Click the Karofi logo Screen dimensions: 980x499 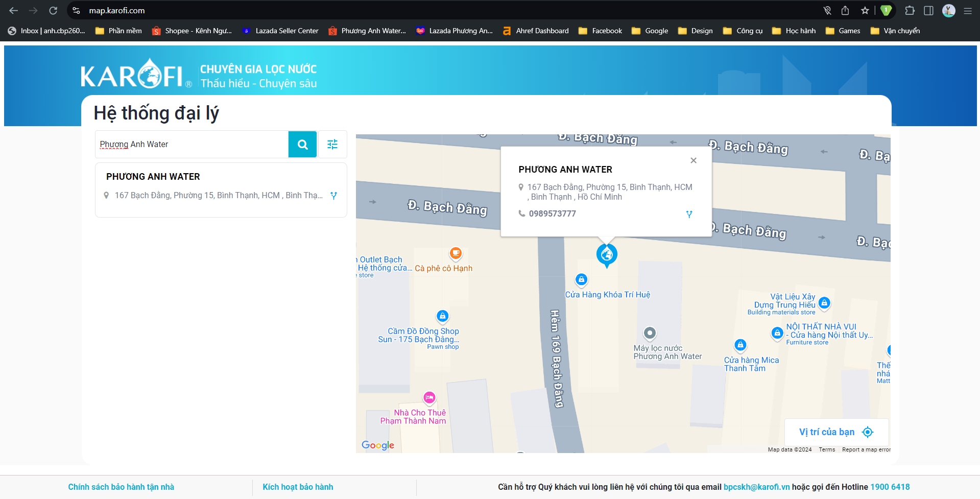click(x=136, y=74)
